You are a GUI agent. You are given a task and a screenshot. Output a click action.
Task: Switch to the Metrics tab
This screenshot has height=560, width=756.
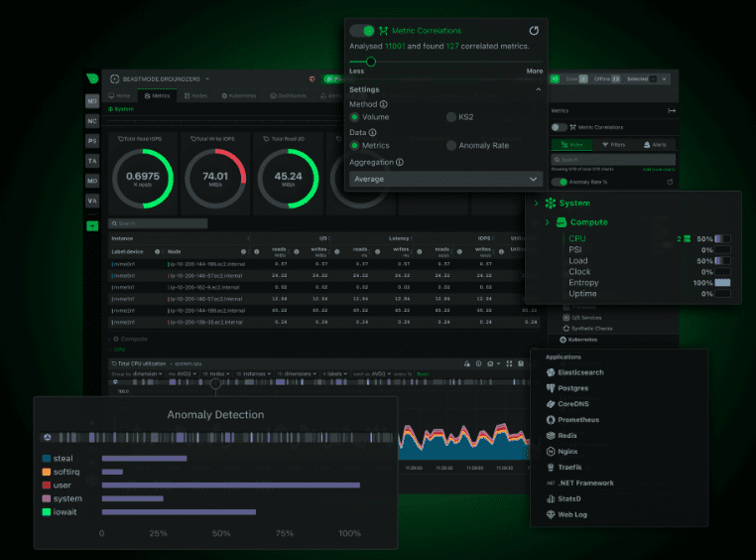(x=157, y=95)
